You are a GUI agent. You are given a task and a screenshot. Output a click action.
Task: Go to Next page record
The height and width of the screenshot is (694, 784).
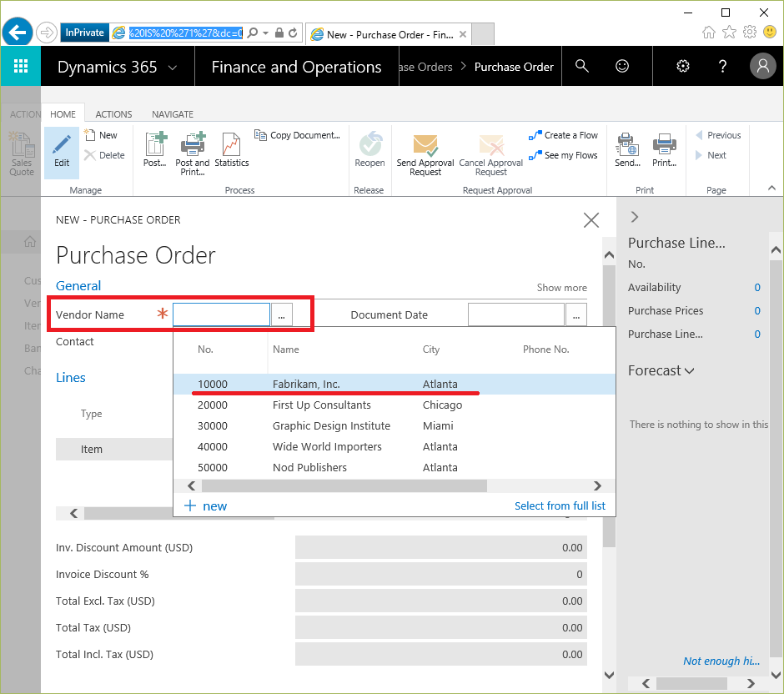pyautogui.click(x=711, y=155)
